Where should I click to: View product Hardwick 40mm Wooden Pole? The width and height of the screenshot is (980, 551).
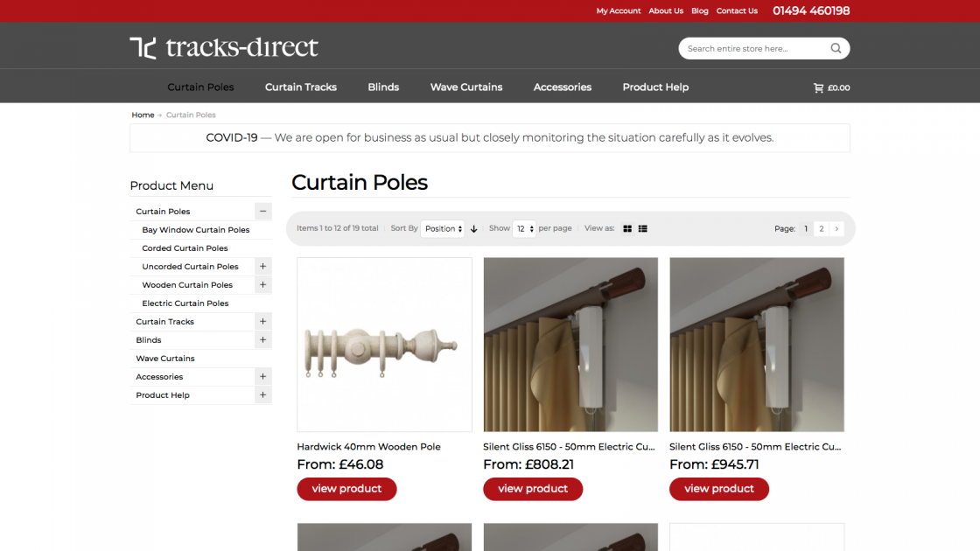click(346, 489)
